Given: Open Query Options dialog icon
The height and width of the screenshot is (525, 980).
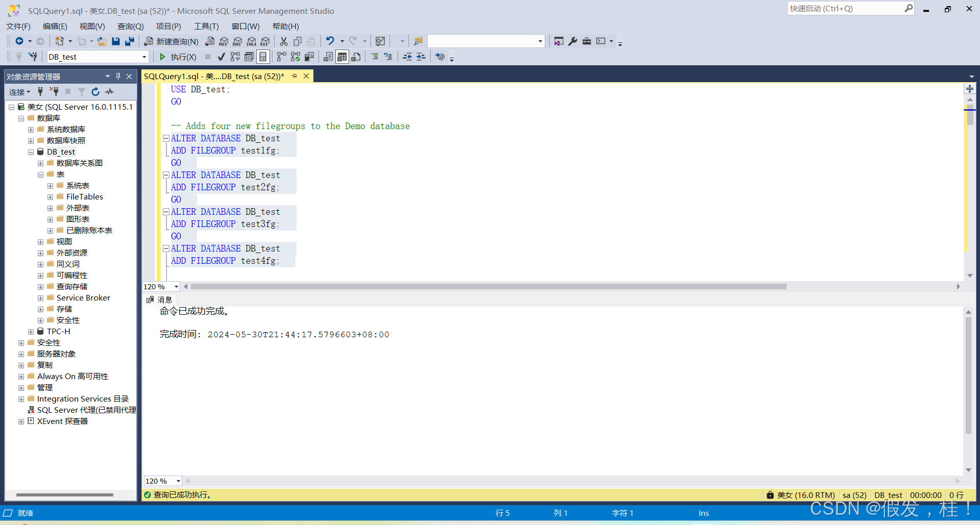Looking at the screenshot, I should pos(249,57).
